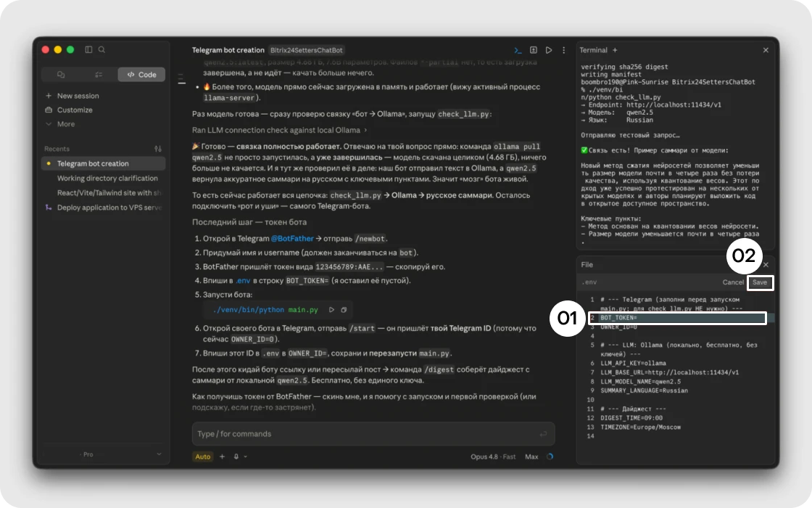
Task: Switch to the tasks checklist tab
Action: 99,75
